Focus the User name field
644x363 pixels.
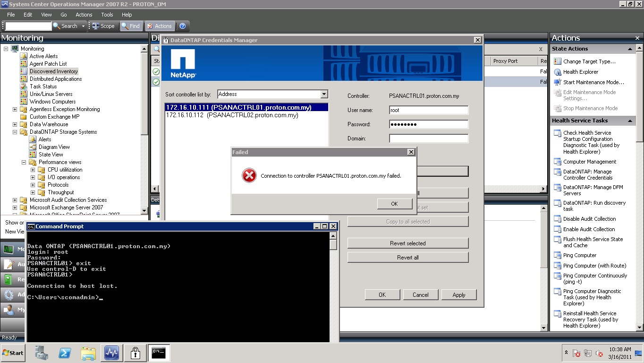[429, 110]
